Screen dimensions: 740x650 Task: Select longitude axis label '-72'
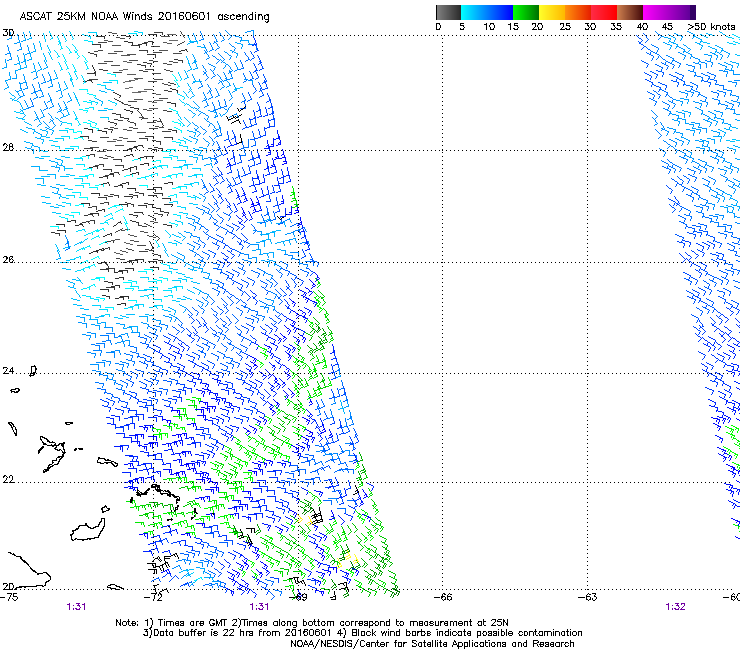pos(153,597)
